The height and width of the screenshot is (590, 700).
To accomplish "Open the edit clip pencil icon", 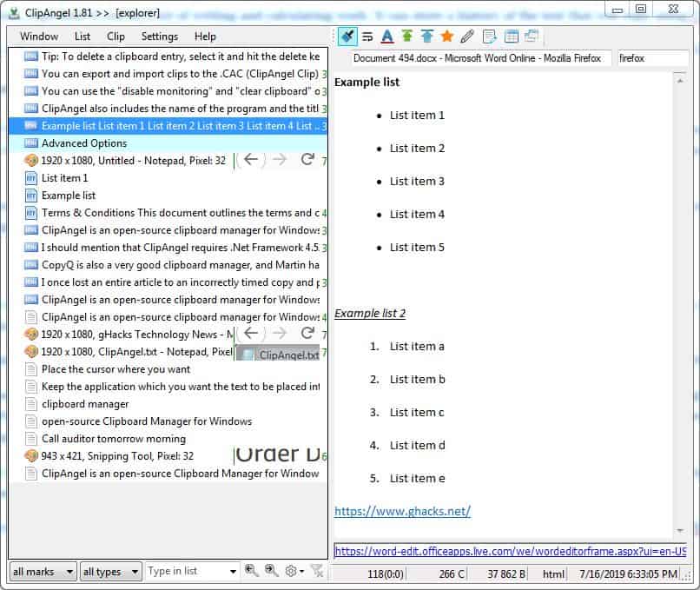I will (x=468, y=37).
